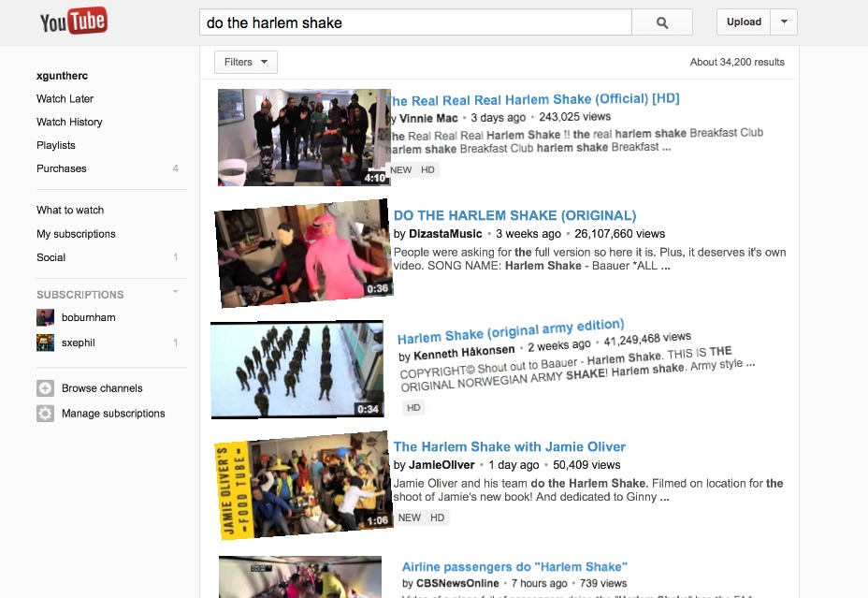Open the Social feed
This screenshot has width=868, height=598.
coord(51,257)
